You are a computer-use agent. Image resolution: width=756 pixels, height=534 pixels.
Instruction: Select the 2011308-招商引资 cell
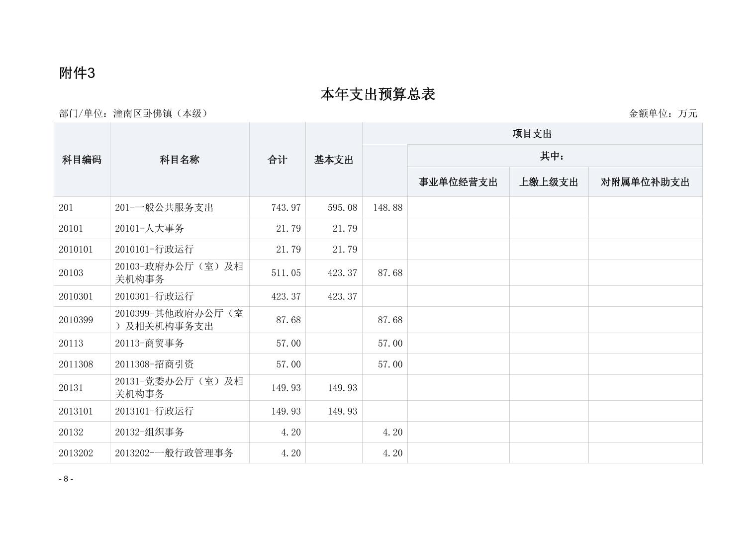(180, 364)
